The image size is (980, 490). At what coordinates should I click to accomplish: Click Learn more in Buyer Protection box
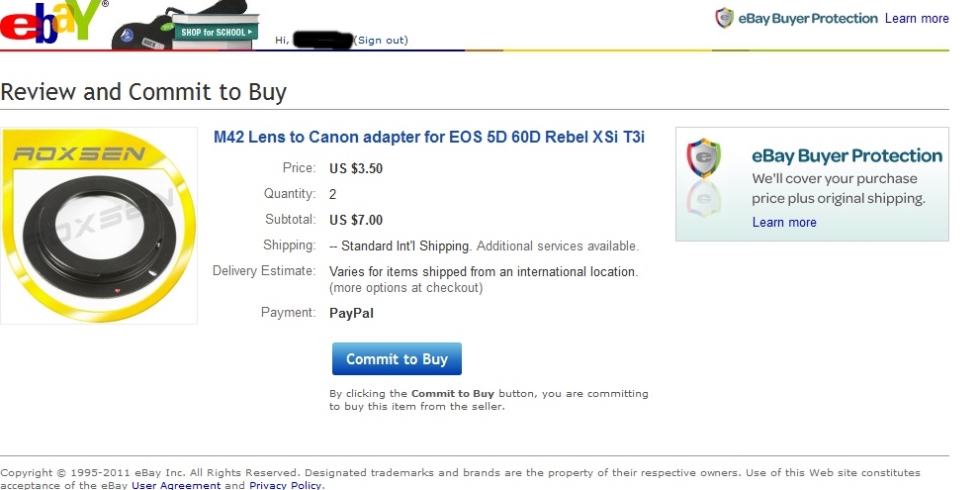784,222
